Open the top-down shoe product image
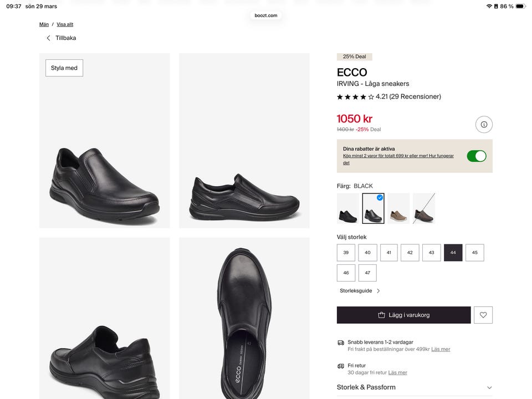Viewport: 532px width, 399px height. pyautogui.click(x=244, y=318)
